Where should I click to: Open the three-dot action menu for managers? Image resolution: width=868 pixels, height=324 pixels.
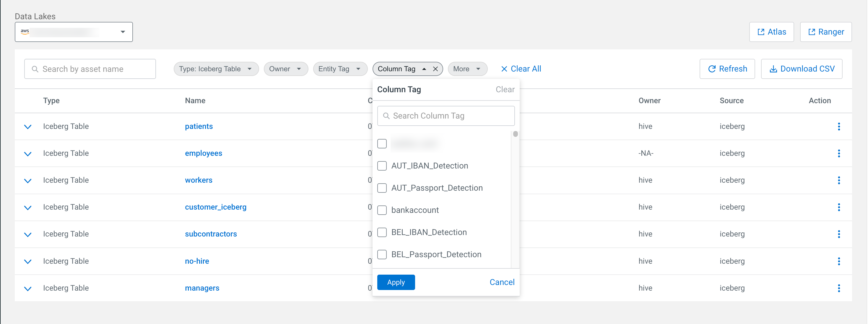[x=839, y=288]
